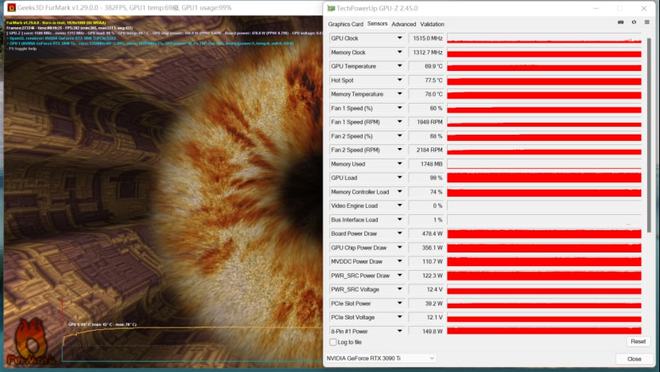Click the GPU Load history graph

(544, 178)
